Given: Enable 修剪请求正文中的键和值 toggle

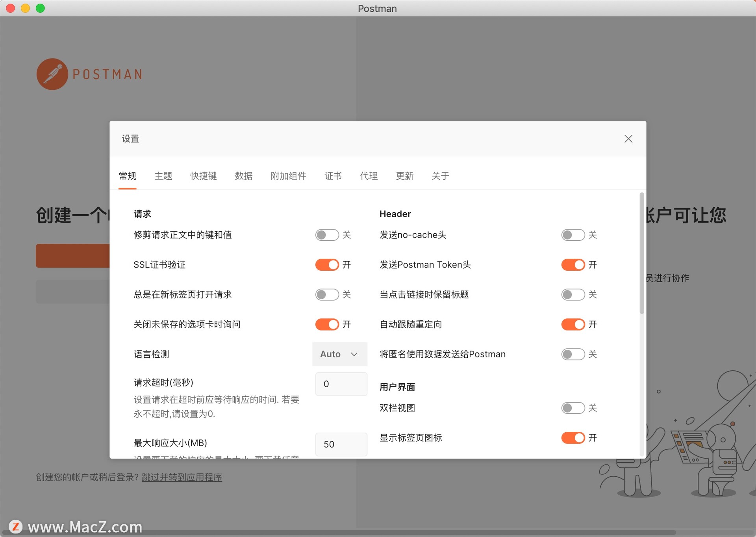Looking at the screenshot, I should point(327,235).
